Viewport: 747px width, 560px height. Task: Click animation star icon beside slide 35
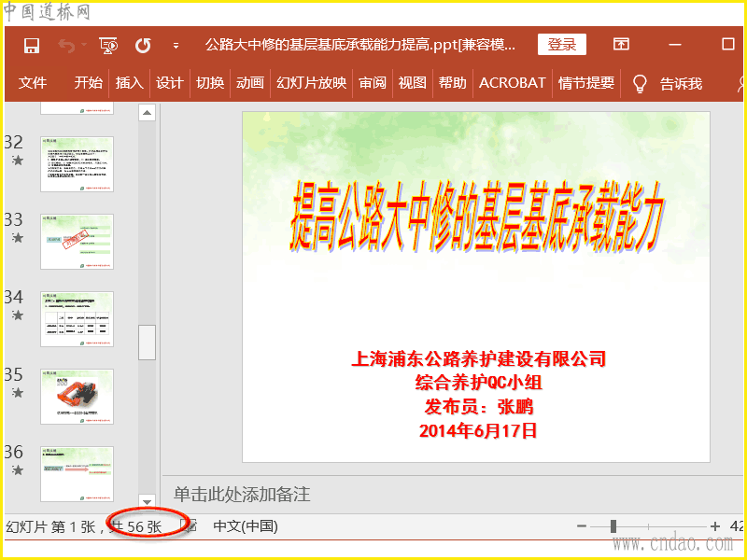(x=18, y=393)
